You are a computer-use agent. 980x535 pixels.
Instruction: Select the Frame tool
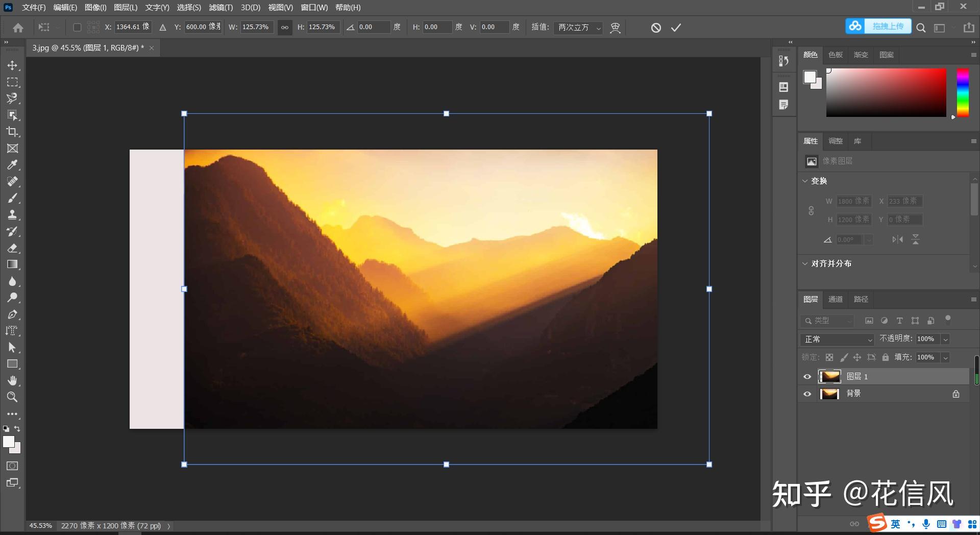[12, 148]
